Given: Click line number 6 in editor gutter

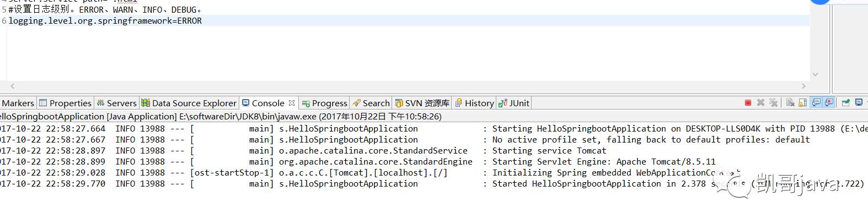Looking at the screenshot, I should click(4, 20).
